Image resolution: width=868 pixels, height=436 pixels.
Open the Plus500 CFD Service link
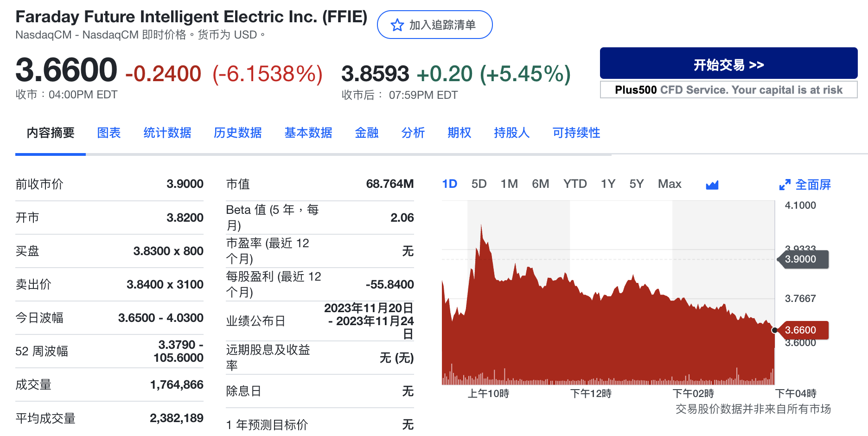(x=728, y=90)
